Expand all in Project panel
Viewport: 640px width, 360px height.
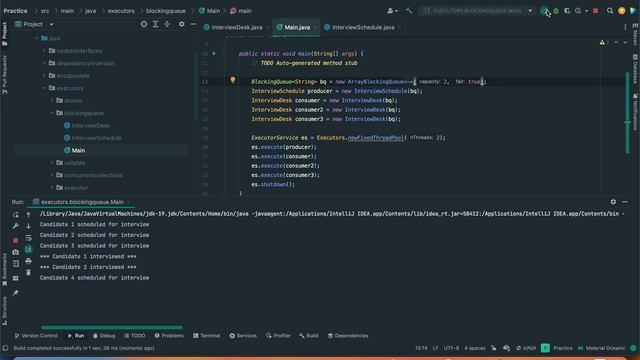click(x=156, y=24)
